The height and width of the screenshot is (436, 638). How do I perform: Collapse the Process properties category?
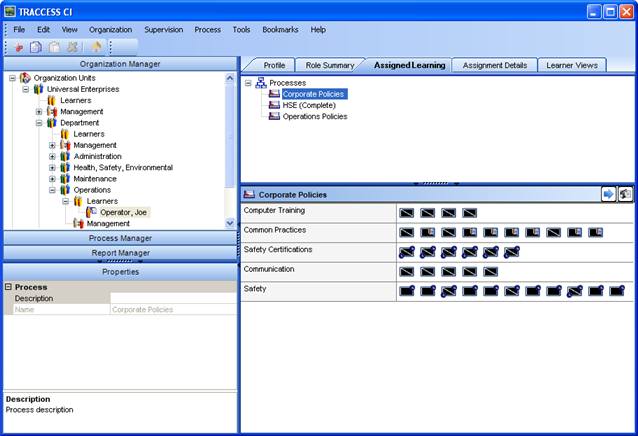[8, 287]
